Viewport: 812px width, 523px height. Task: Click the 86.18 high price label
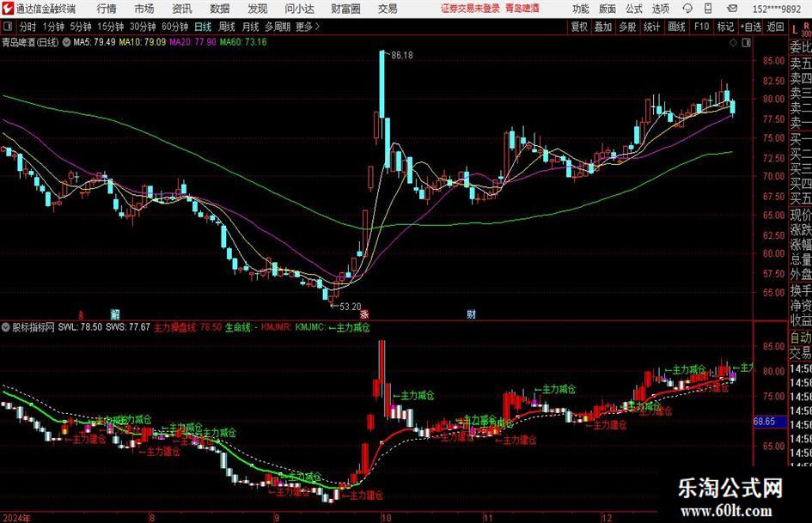click(x=402, y=56)
